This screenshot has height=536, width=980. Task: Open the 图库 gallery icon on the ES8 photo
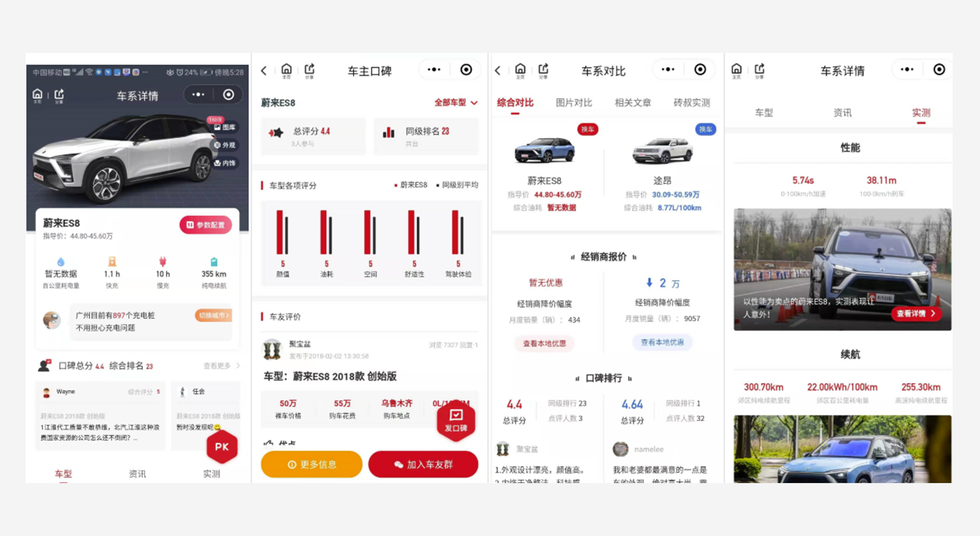tap(226, 128)
